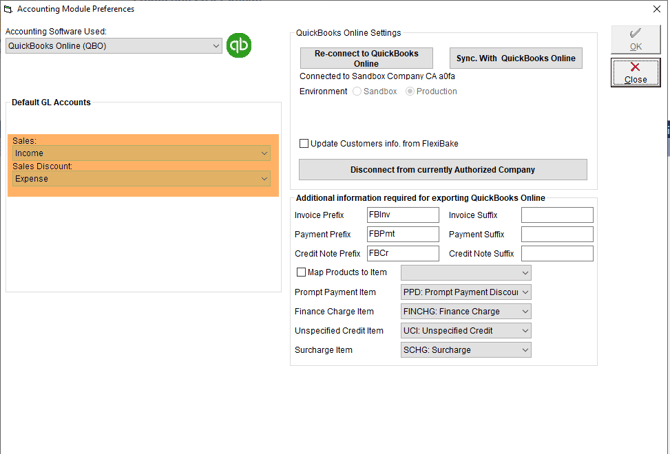Enable Update Customers info. from FlexiBake
This screenshot has height=454, width=670.
coord(304,144)
